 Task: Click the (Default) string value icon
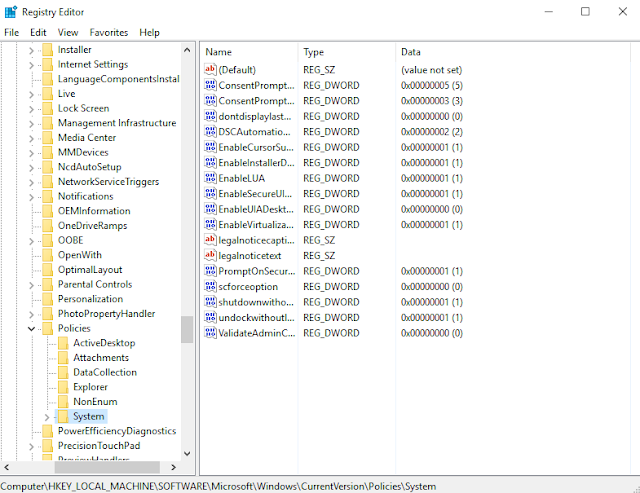point(210,69)
